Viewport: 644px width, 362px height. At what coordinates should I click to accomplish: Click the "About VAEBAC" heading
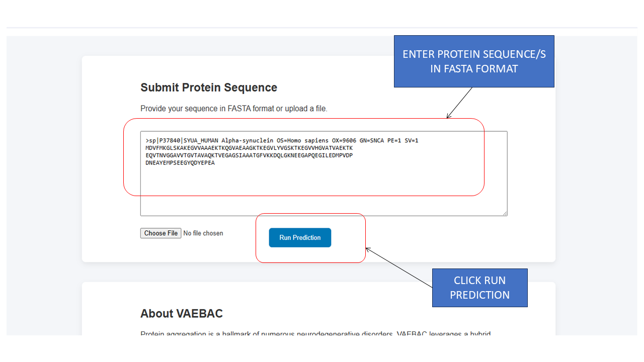(x=182, y=314)
